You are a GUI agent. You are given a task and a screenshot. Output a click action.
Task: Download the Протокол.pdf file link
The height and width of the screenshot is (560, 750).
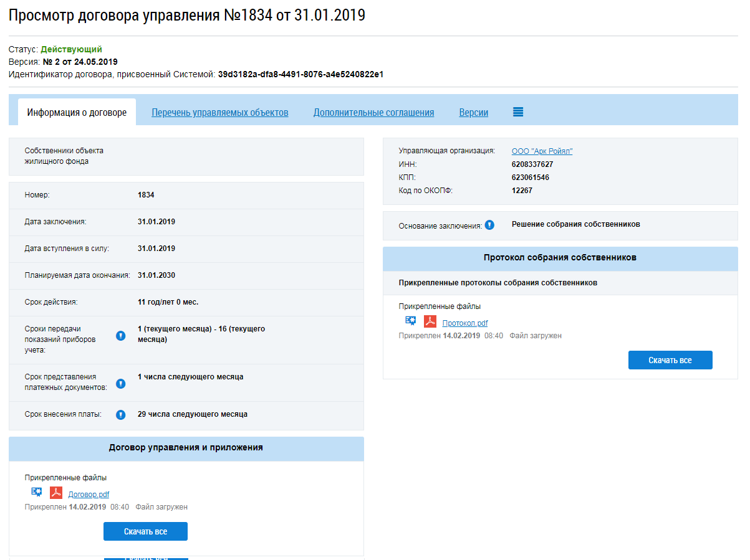tap(465, 323)
